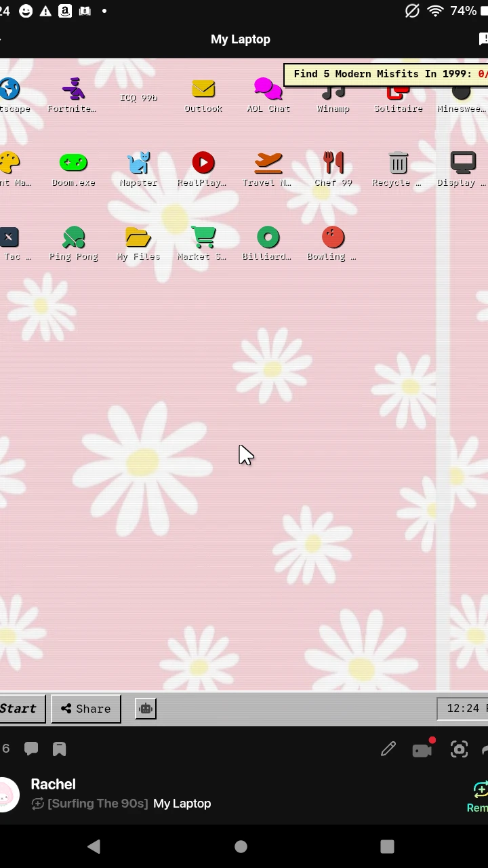Launch the Bowling ball icon
The height and width of the screenshot is (868, 488).
[x=333, y=237]
